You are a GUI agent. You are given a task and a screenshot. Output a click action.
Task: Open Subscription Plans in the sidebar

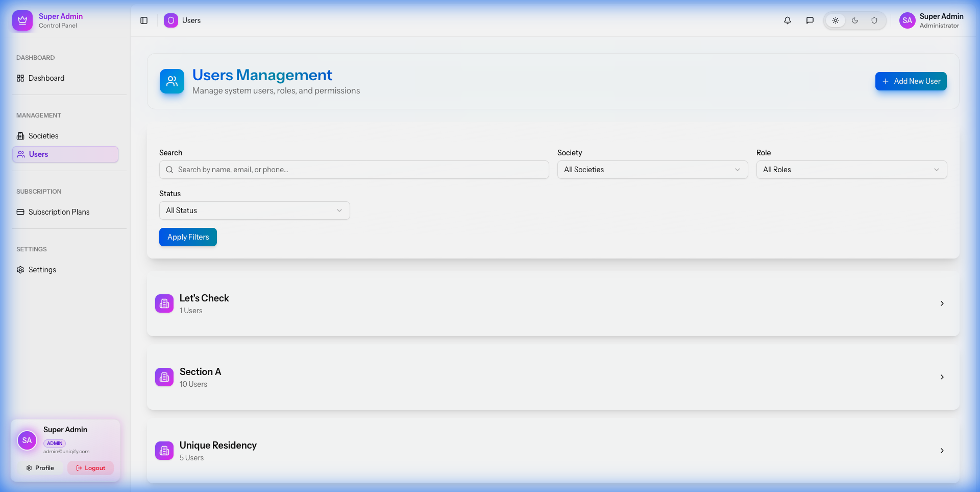pos(65,212)
